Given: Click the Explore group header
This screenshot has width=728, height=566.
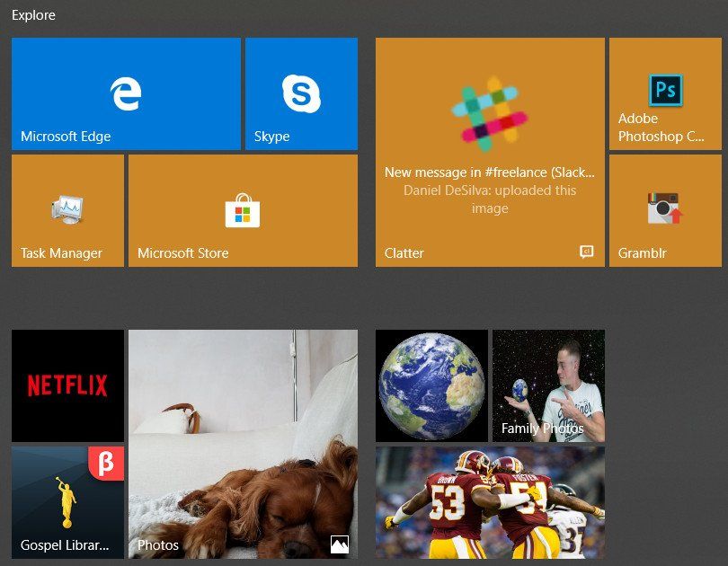Looking at the screenshot, I should point(33,14).
